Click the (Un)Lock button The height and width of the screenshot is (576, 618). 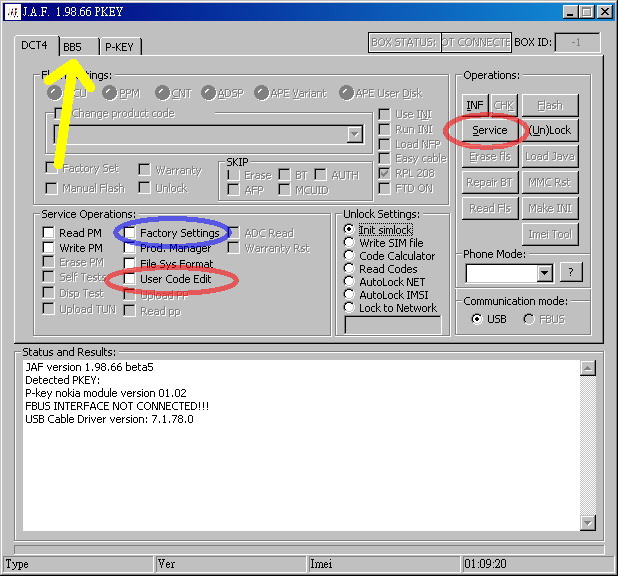click(x=550, y=130)
